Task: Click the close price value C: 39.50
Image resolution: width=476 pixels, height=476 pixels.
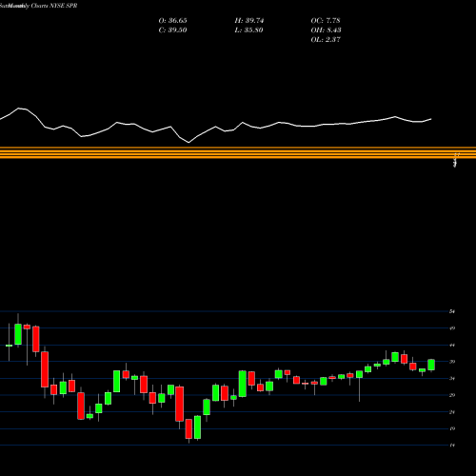Action: [x=172, y=30]
